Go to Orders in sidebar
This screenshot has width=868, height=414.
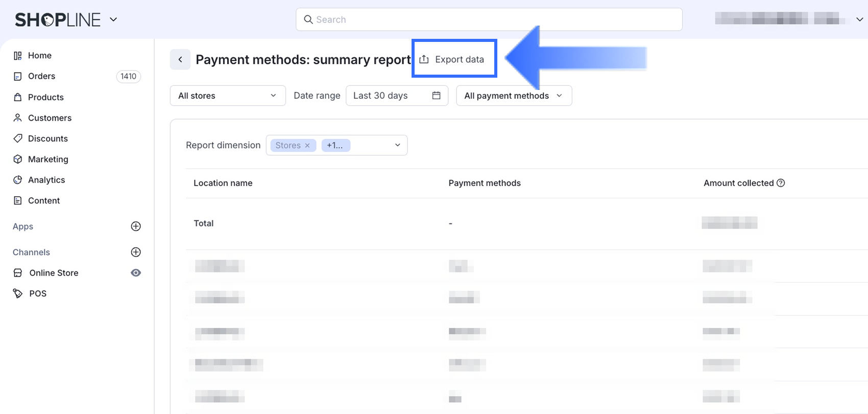(41, 76)
